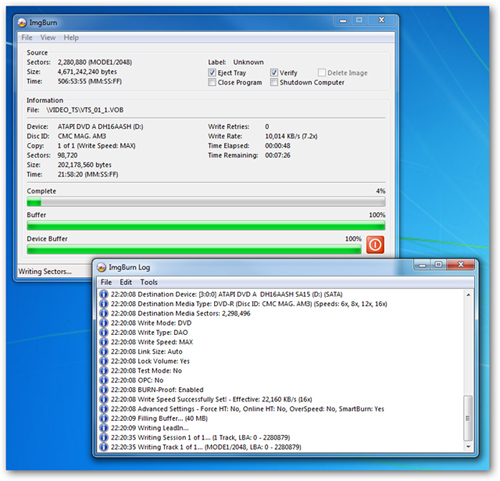
Task: Click info icon beside BURN-Proof: Enabled
Action: [x=104, y=390]
